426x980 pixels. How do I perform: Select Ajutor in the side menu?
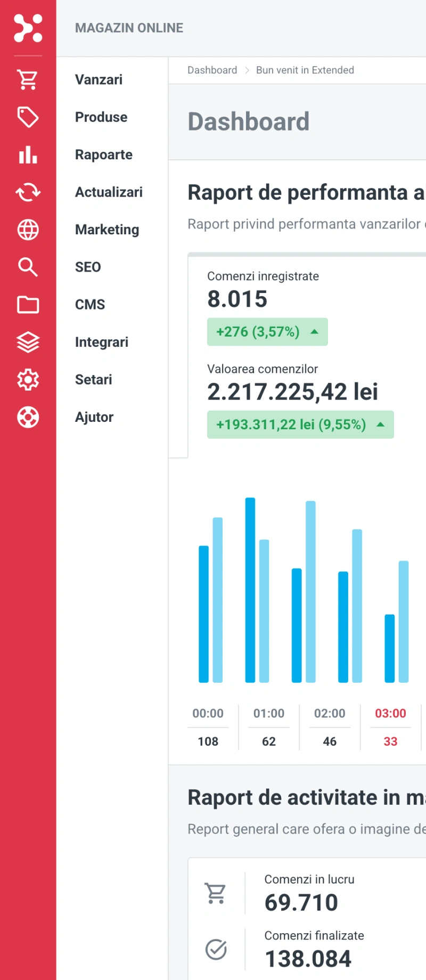click(x=94, y=417)
